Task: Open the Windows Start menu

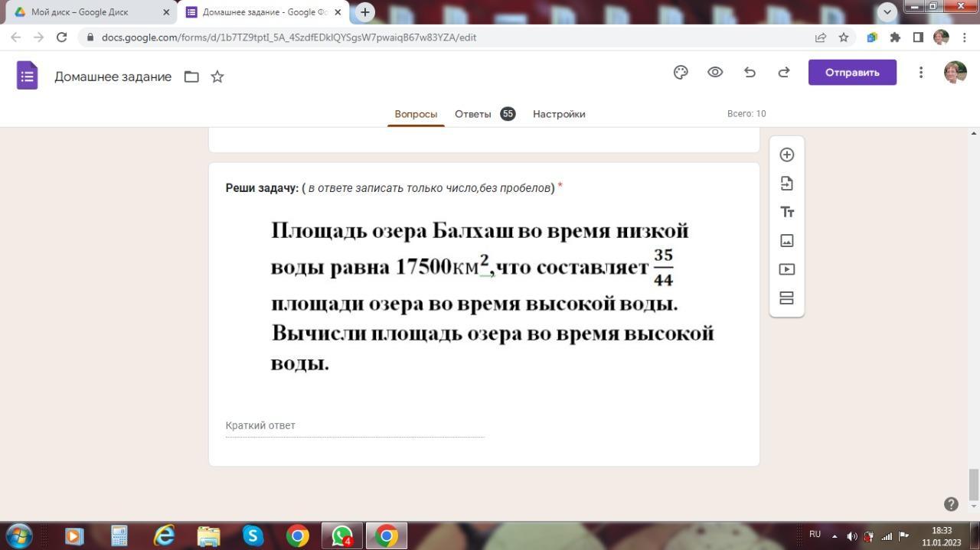Action: [x=18, y=536]
